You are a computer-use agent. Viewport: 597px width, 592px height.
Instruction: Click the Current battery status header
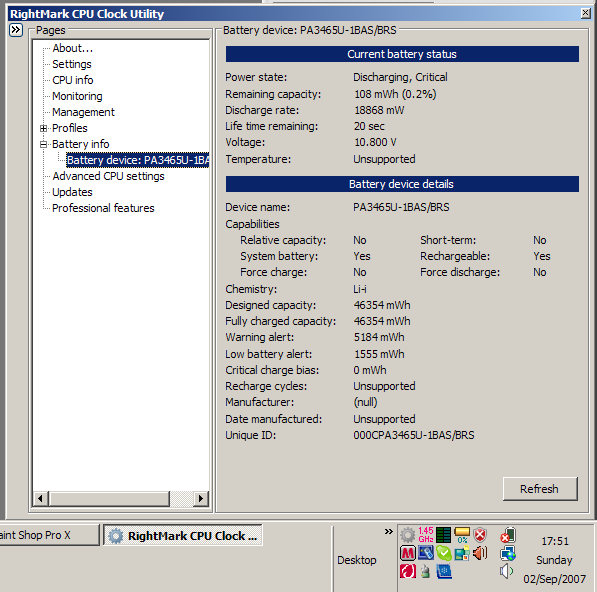coord(402,54)
